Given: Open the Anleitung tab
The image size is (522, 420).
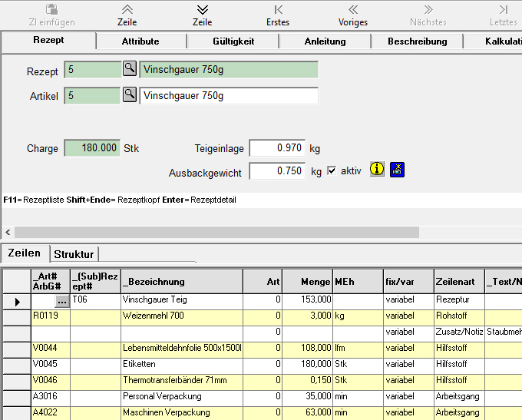Looking at the screenshot, I should coord(325,41).
